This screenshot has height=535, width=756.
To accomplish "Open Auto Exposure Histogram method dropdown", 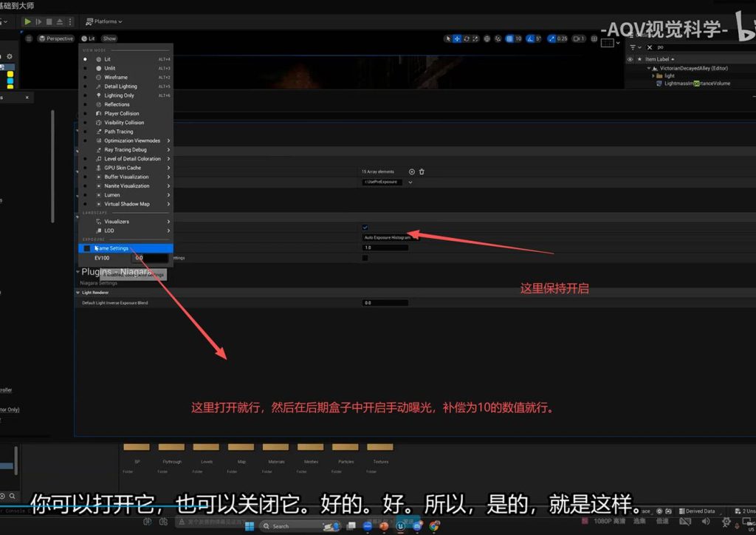I will (x=388, y=237).
